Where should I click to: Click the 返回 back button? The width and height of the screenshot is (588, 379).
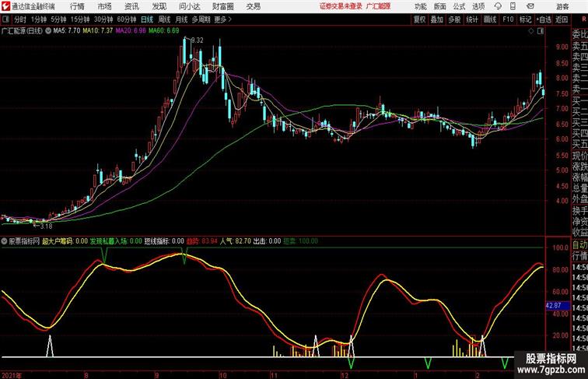point(562,19)
